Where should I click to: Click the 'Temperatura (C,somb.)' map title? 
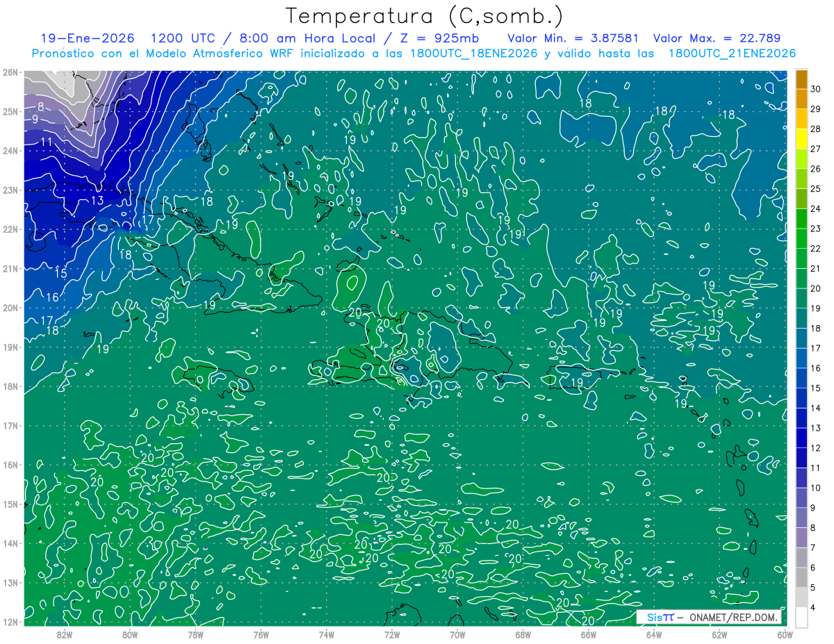pyautogui.click(x=425, y=16)
